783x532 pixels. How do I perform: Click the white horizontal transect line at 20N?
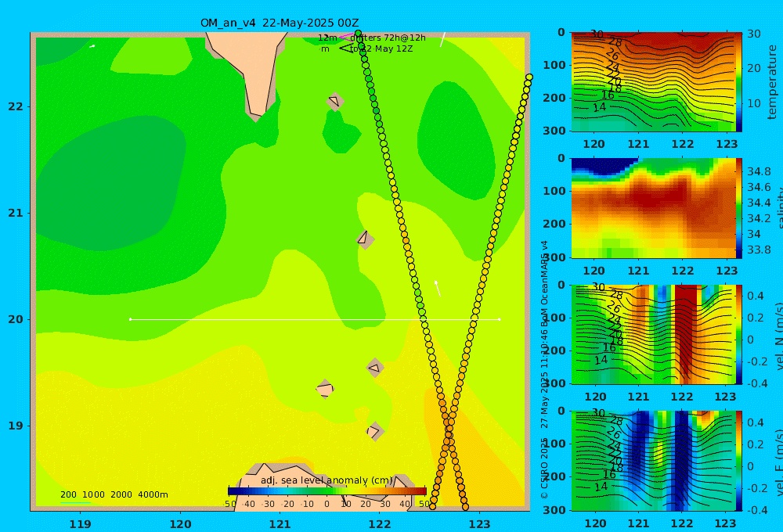tap(315, 319)
